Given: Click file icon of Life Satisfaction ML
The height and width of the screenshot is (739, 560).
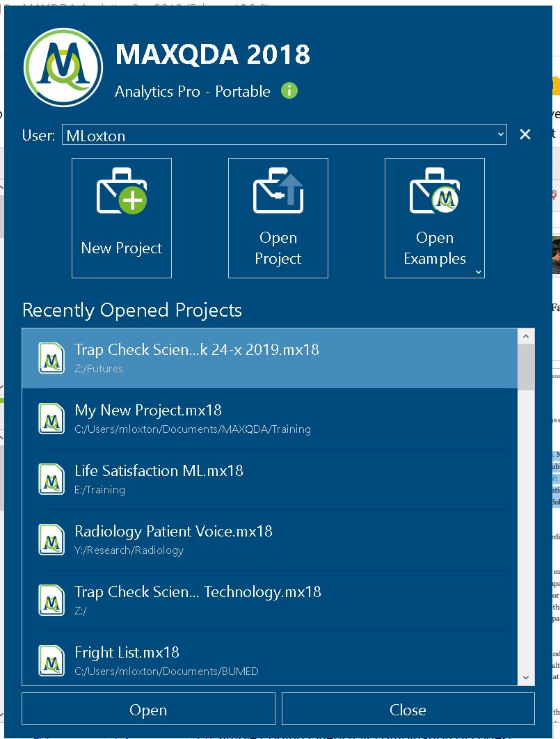Looking at the screenshot, I should tap(51, 479).
